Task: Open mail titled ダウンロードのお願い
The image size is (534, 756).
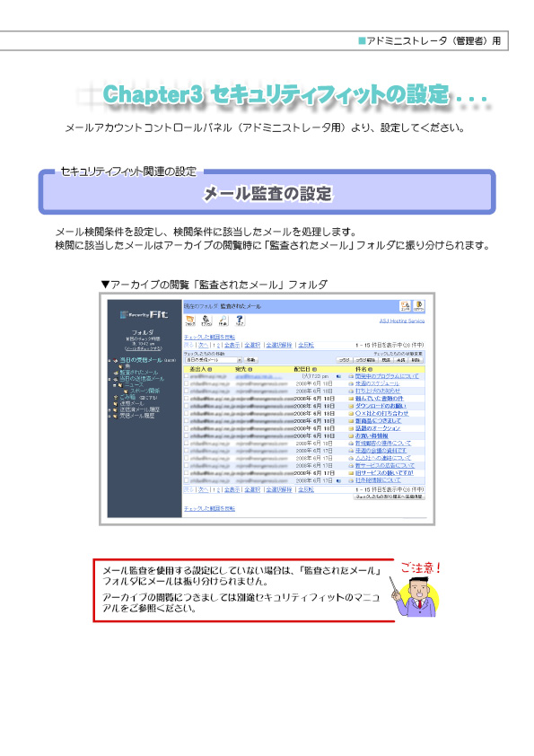Action: click(x=381, y=406)
